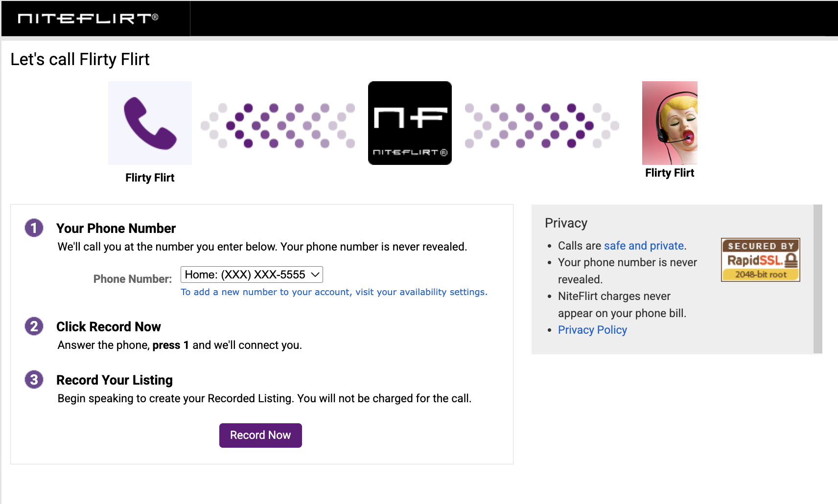Click the Click Record Now heading
The width and height of the screenshot is (838, 504).
coord(109,327)
